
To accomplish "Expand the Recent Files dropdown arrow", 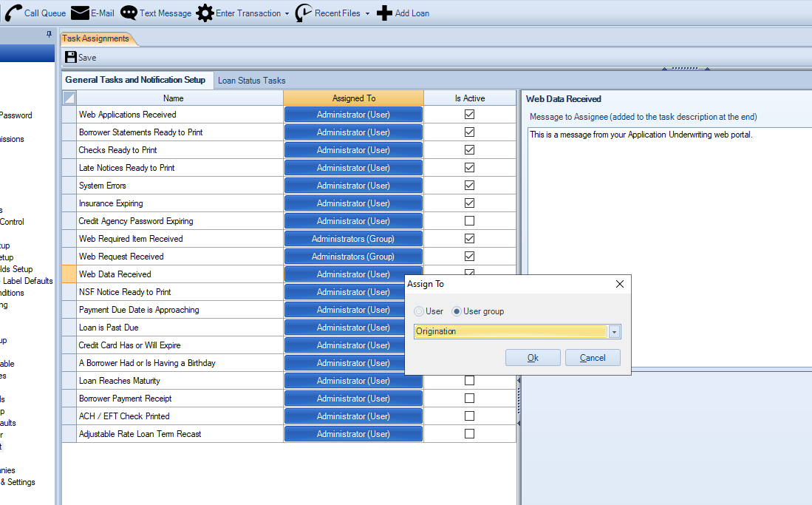I will coord(368,13).
